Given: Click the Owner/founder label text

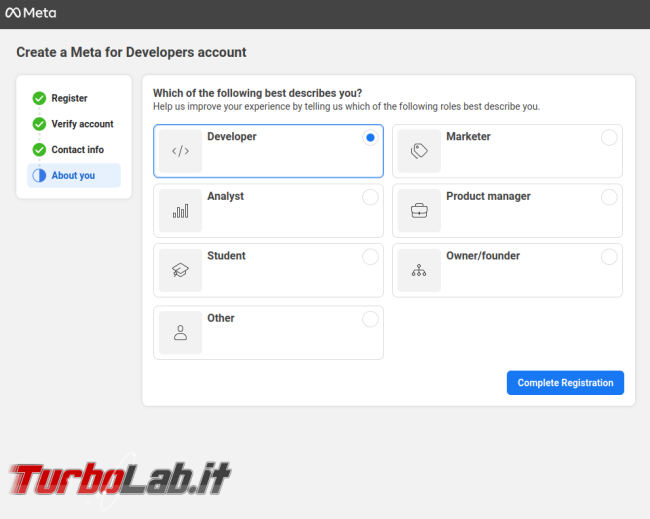Looking at the screenshot, I should (x=483, y=256).
